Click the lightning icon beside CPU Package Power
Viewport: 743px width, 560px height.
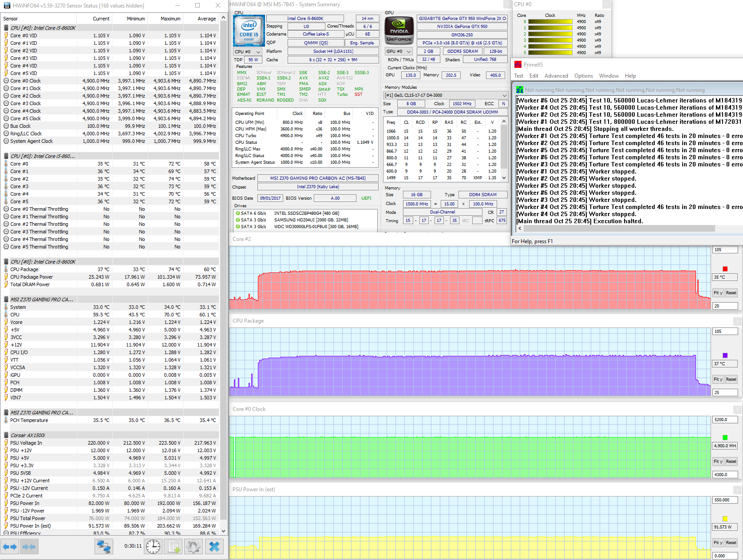click(6, 277)
